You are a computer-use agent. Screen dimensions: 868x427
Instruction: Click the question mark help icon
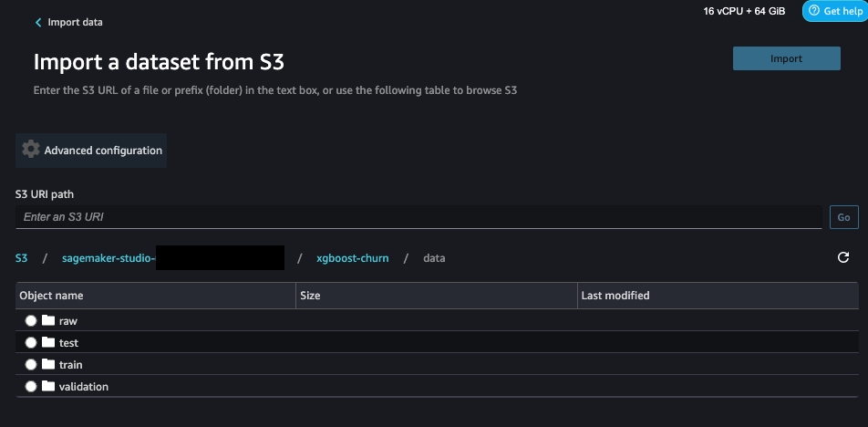(813, 11)
